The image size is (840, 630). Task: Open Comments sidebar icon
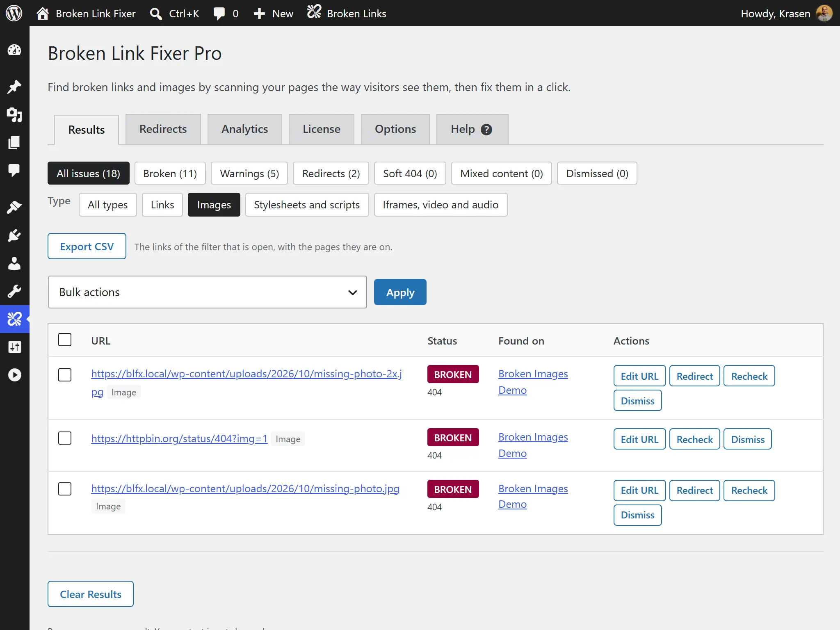15,171
